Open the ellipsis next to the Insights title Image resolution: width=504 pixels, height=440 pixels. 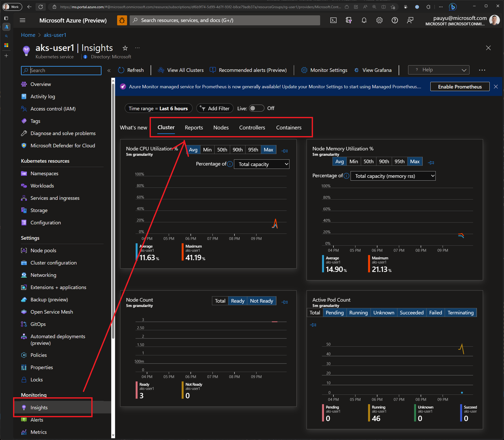coord(137,48)
